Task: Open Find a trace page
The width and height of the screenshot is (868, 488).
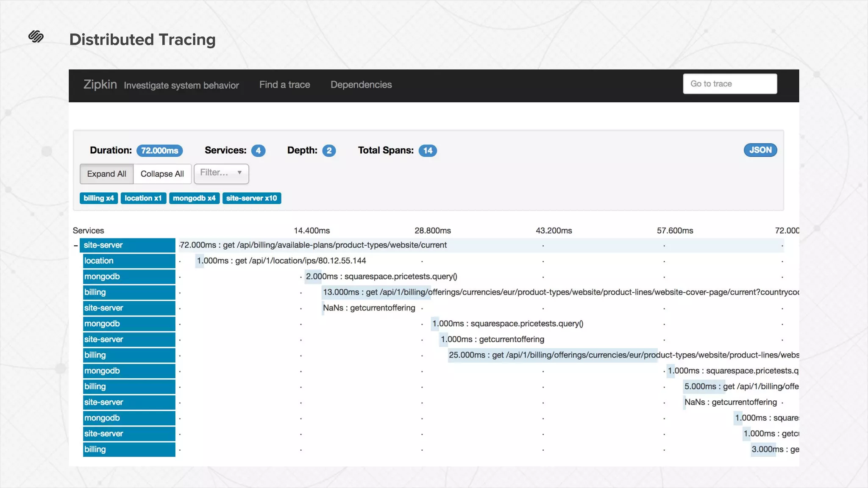Action: [284, 85]
